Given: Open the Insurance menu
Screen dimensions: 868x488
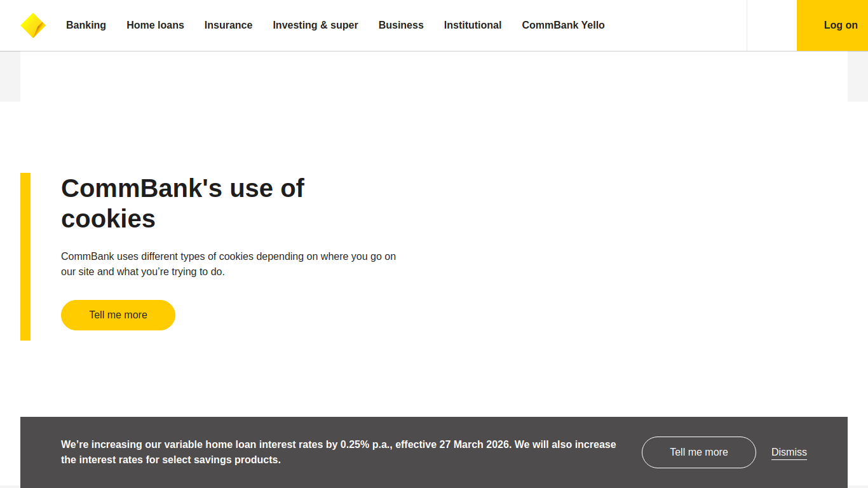Looking at the screenshot, I should click(x=228, y=25).
